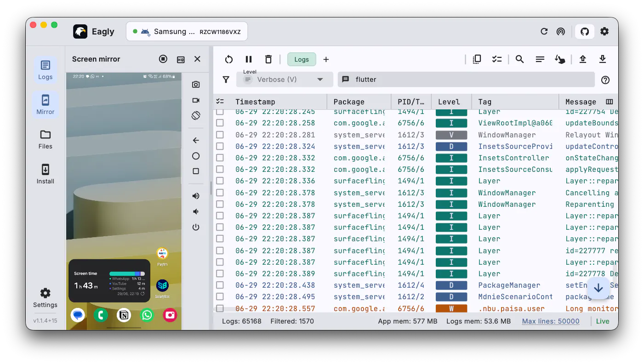Check the InsetsSourceProvi row checkbox
644x364 pixels.
click(220, 146)
